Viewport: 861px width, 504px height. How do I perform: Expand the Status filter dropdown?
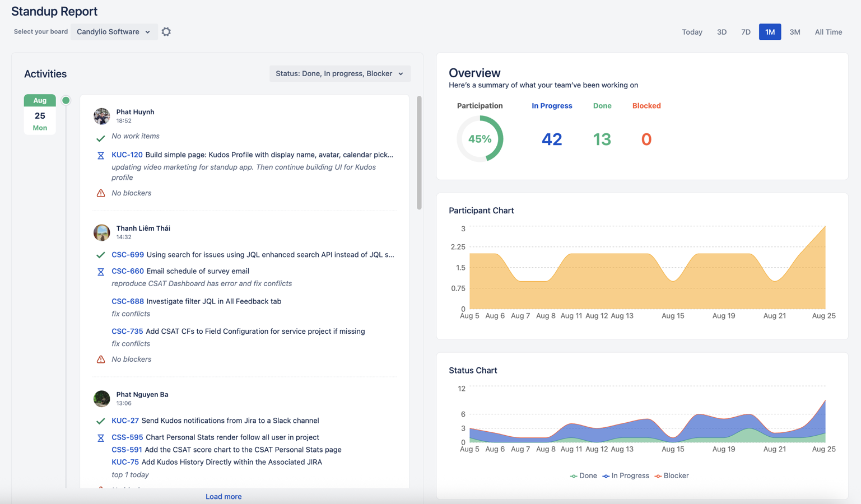[x=339, y=73]
